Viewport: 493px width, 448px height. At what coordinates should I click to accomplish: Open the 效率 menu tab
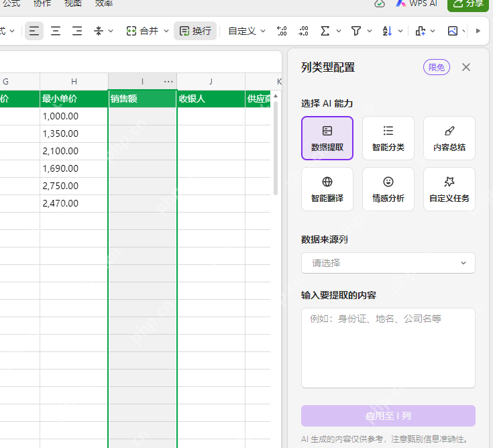coord(103,3)
